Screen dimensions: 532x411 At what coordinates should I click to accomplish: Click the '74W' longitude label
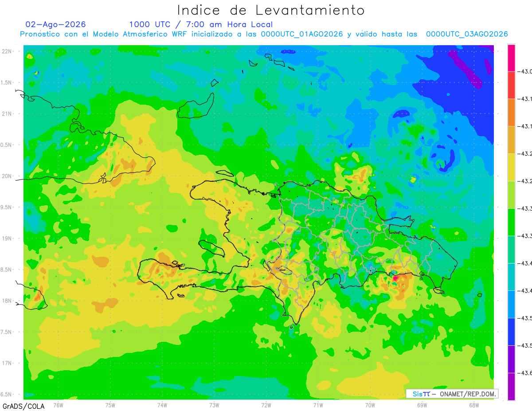click(x=162, y=405)
